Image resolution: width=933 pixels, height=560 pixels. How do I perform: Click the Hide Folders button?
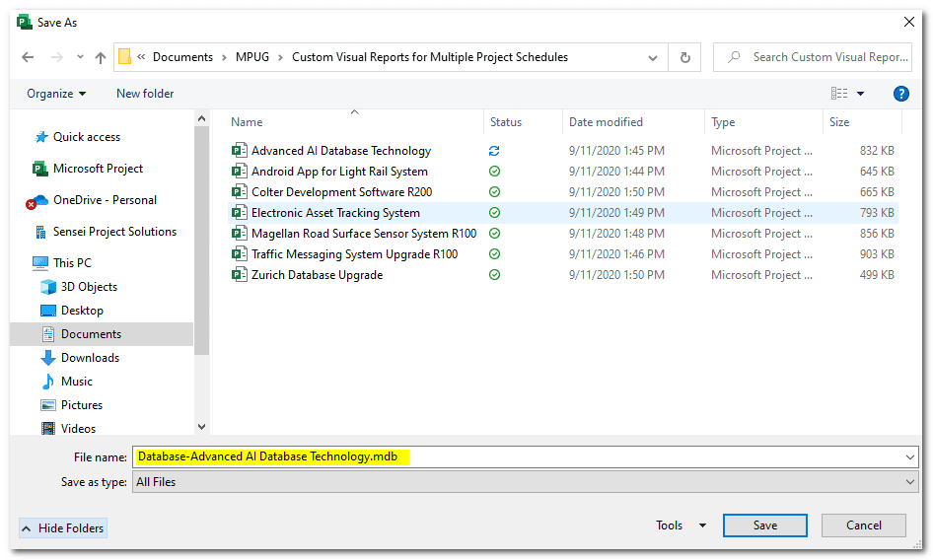63,527
